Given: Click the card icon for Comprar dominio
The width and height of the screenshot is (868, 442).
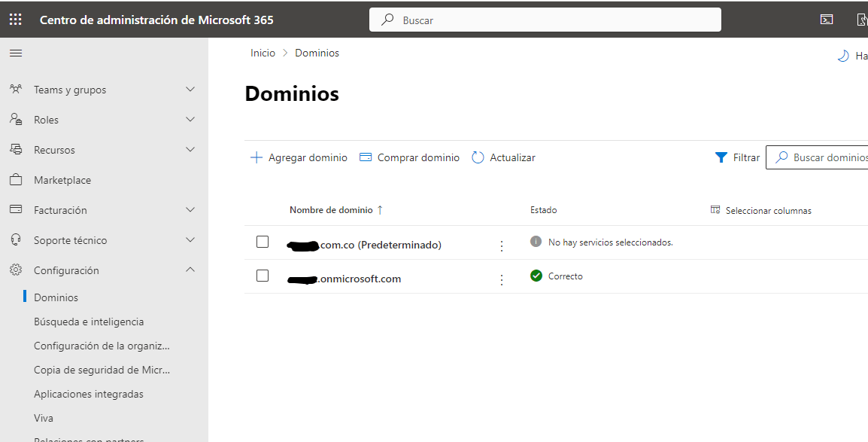Looking at the screenshot, I should 366,157.
